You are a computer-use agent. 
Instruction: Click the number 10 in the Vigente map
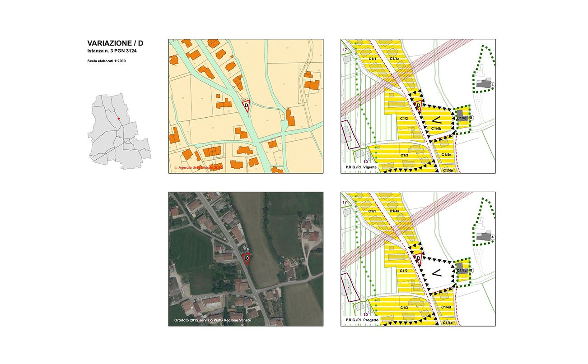tap(366, 161)
